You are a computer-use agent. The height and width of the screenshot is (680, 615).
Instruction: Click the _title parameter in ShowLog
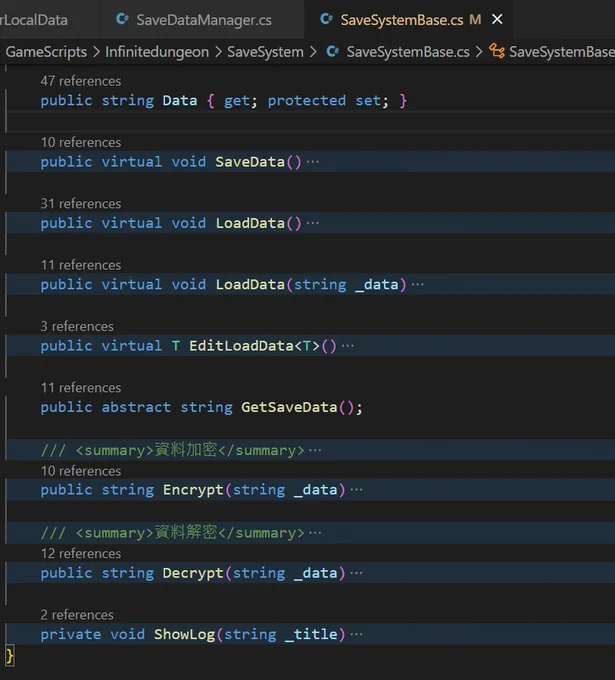tap(311, 634)
